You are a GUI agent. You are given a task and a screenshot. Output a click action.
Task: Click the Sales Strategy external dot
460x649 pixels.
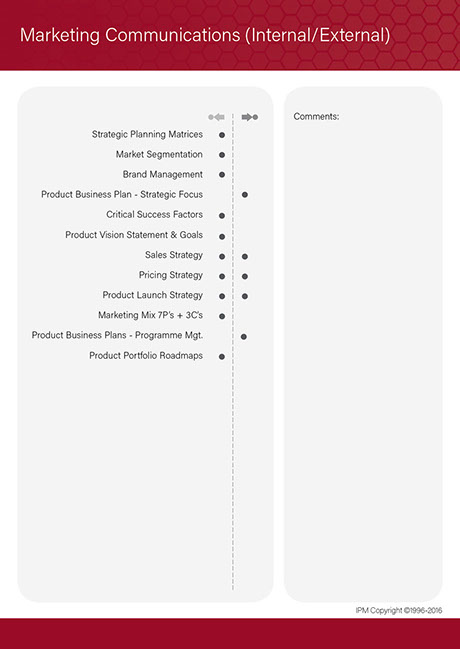[x=245, y=257]
